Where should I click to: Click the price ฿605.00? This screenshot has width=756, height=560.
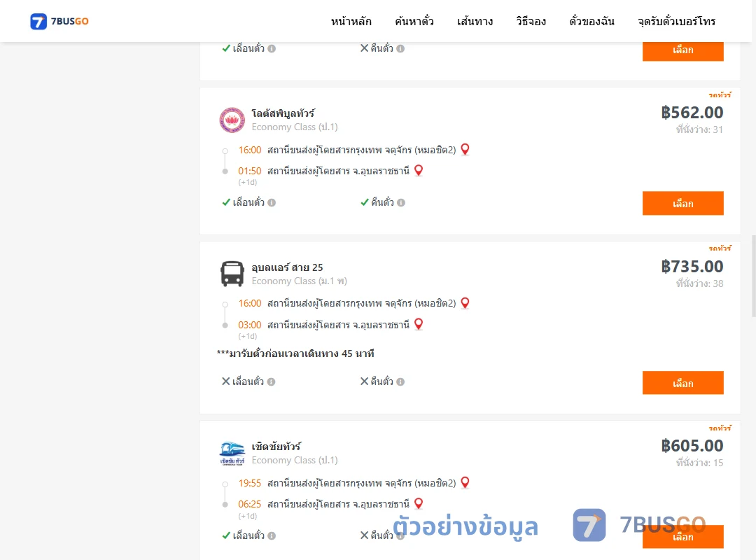pyautogui.click(x=692, y=446)
